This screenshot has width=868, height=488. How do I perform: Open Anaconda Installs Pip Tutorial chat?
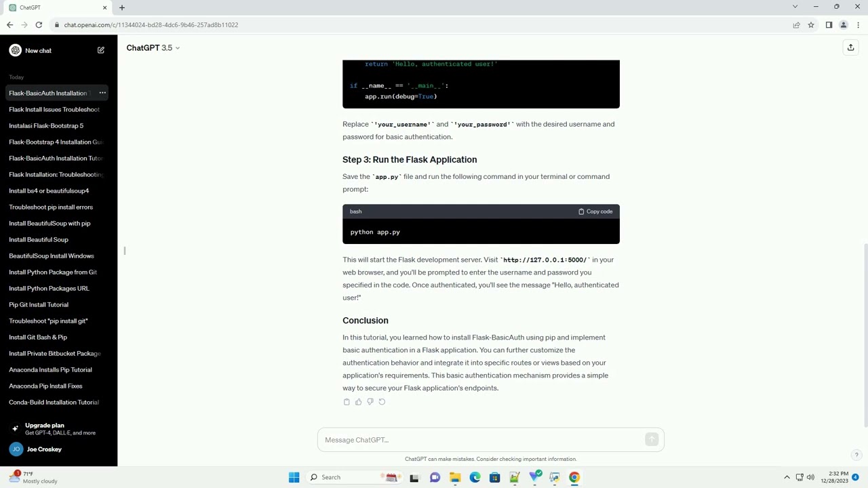click(50, 369)
